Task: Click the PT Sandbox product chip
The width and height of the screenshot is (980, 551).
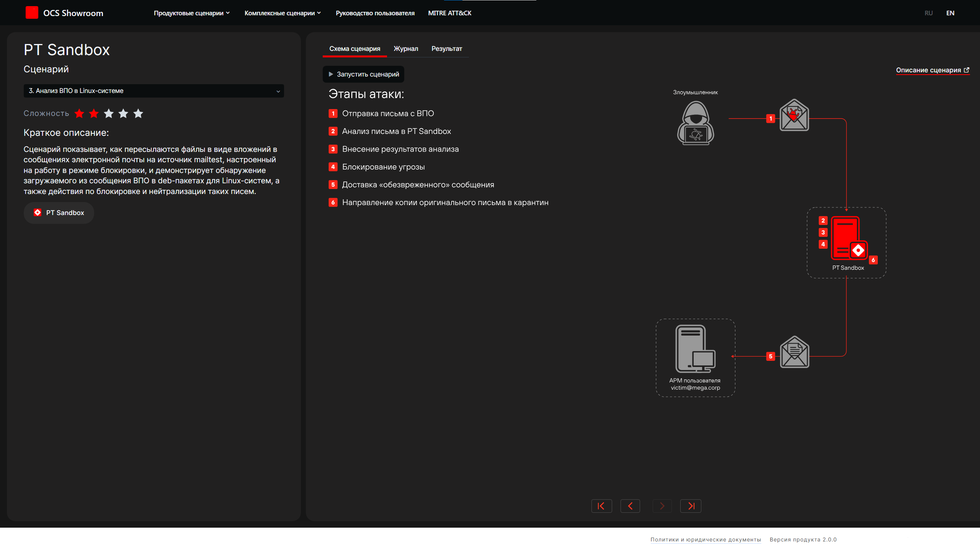Action: pyautogui.click(x=59, y=213)
